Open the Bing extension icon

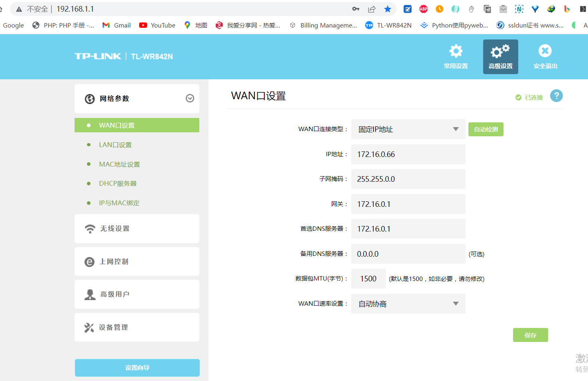[567, 9]
